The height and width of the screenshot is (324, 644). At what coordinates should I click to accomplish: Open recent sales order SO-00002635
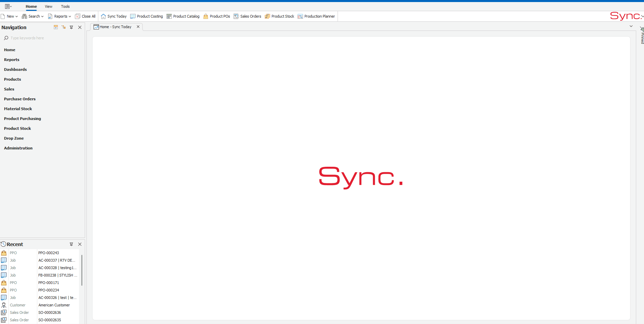pos(49,320)
